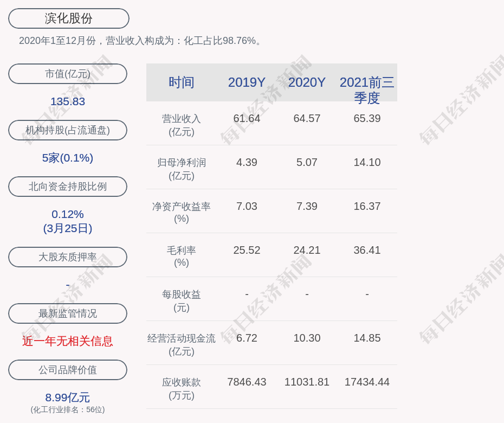Select the 2019Y column header
The width and height of the screenshot is (504, 423).
pos(247,82)
